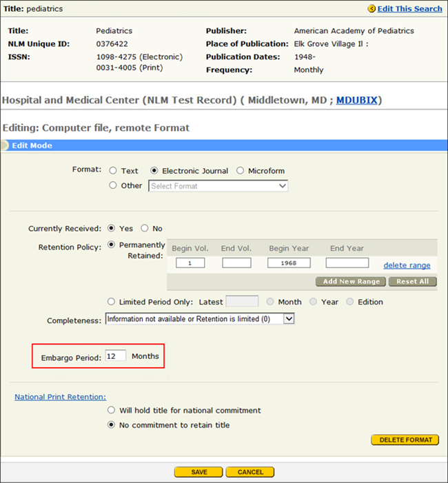448x483 pixels.
Task: Choose Limited Period Only retention option
Action: coord(111,302)
